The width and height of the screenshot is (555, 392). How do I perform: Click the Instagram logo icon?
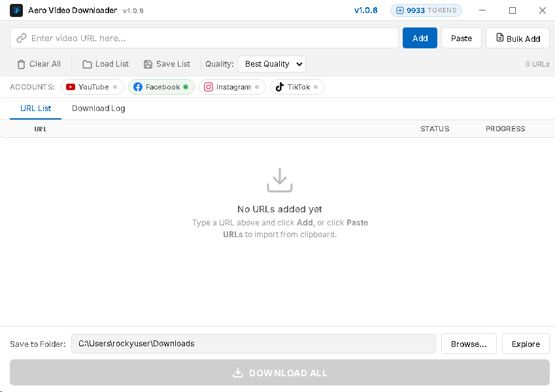point(209,87)
